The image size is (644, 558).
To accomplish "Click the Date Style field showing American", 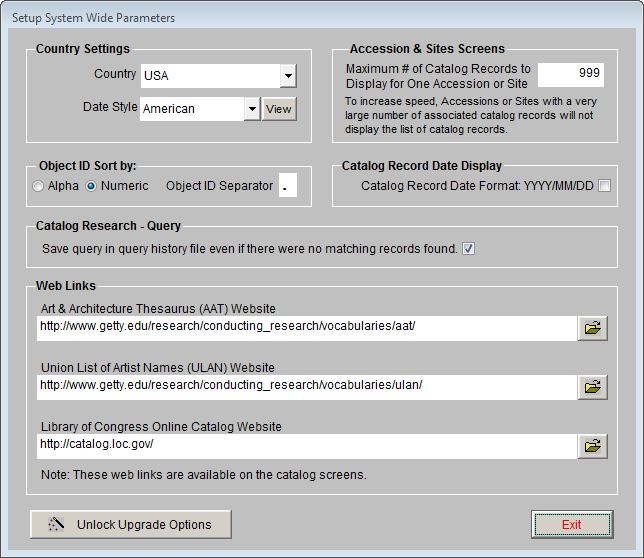I will point(192,109).
